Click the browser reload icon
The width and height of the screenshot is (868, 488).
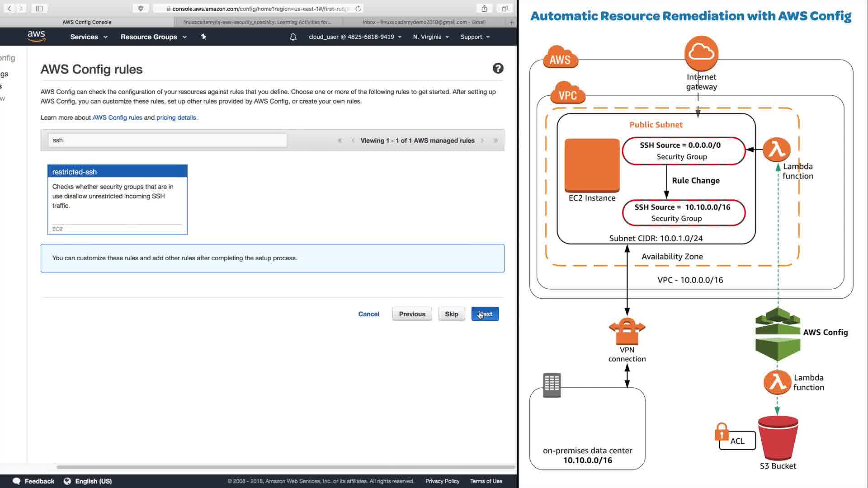pos(358,9)
